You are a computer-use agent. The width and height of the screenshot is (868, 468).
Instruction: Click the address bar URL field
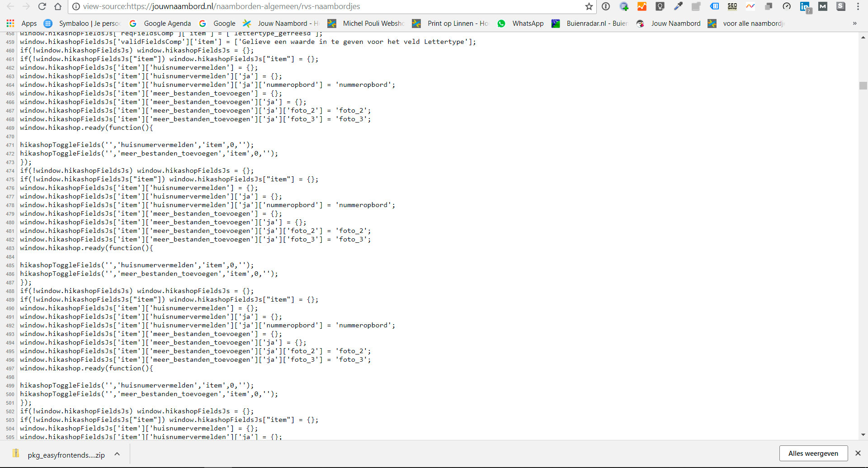(332, 6)
